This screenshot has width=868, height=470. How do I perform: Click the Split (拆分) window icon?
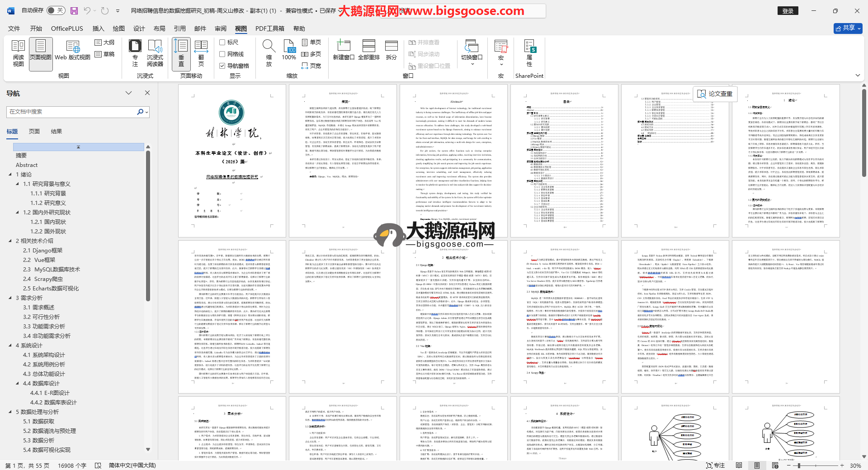pyautogui.click(x=391, y=51)
